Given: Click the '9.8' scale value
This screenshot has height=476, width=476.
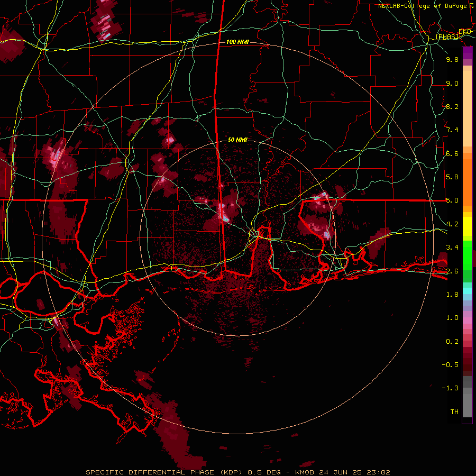Looking at the screenshot, I should tap(452, 59).
